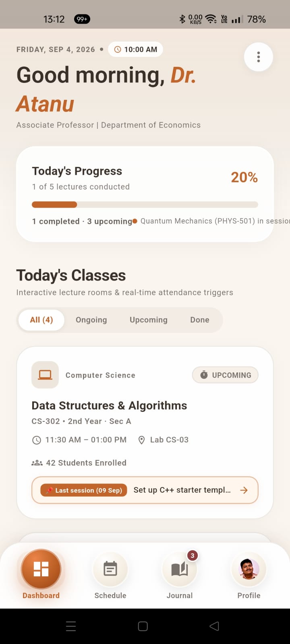Open the Journal book icon
This screenshot has height=644, width=290.
(180, 569)
